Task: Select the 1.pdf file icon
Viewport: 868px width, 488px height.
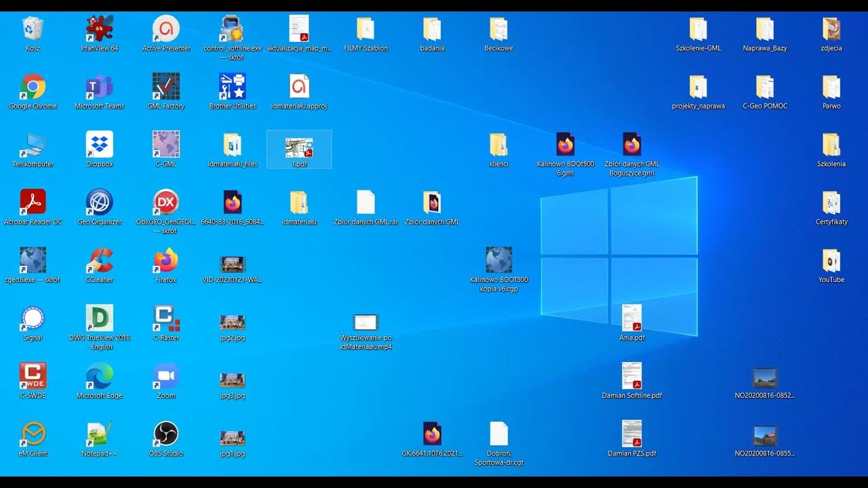Action: point(299,148)
